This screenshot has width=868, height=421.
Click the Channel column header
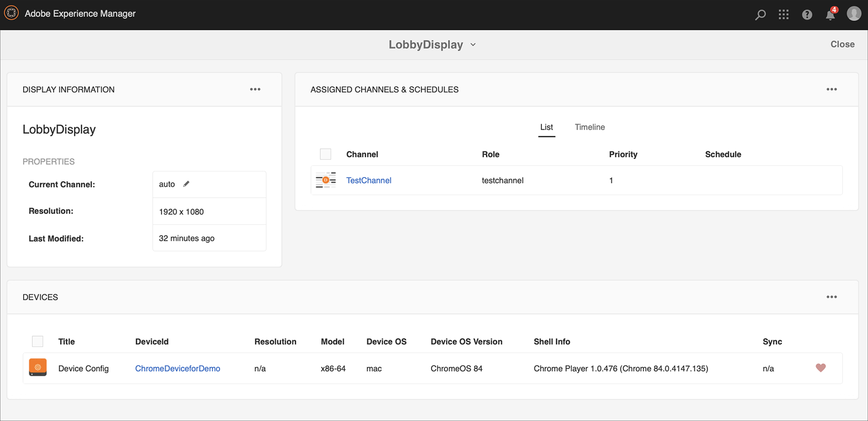click(362, 154)
